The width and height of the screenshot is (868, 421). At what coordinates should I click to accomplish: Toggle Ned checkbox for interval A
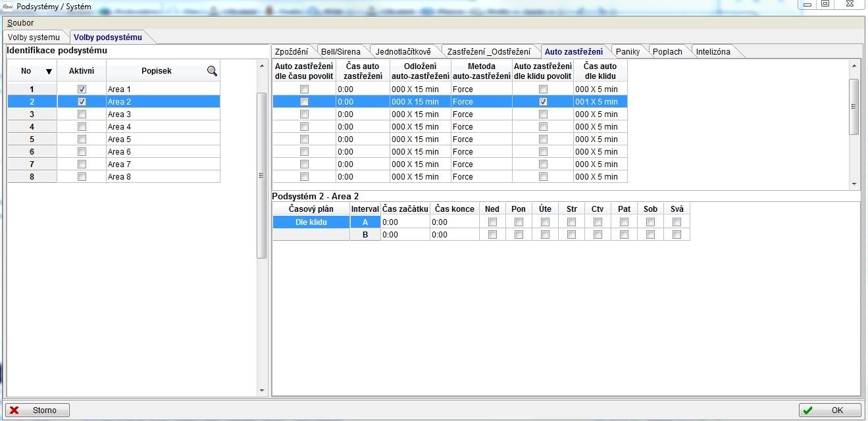(492, 222)
